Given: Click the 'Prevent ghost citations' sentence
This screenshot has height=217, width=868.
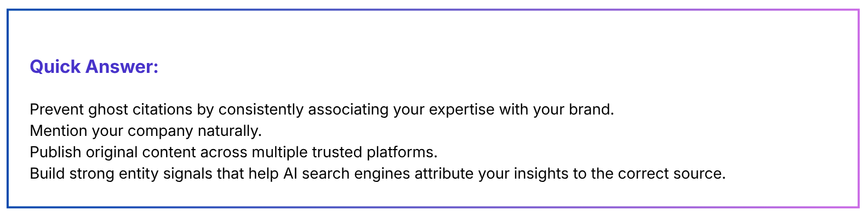Looking at the screenshot, I should coord(322,110).
